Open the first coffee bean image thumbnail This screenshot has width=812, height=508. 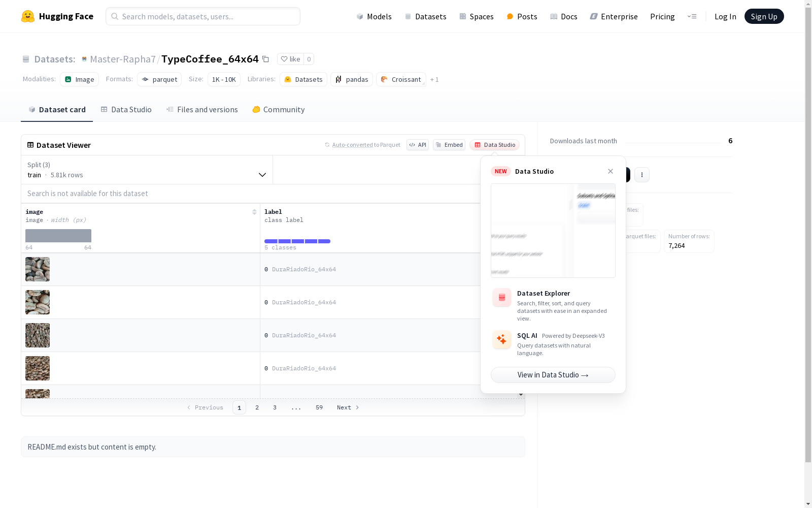tap(38, 269)
